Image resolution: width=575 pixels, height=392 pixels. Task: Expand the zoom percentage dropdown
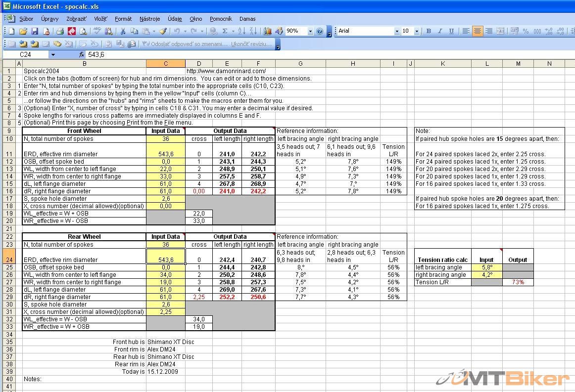click(x=310, y=31)
